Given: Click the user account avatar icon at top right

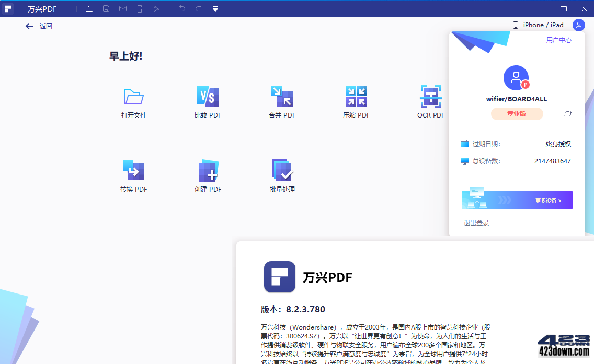Looking at the screenshot, I should click(578, 26).
